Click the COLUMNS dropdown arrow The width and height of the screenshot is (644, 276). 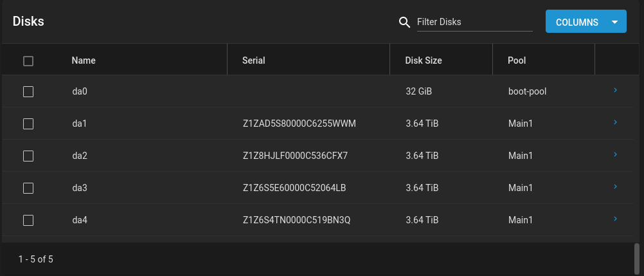[614, 22]
